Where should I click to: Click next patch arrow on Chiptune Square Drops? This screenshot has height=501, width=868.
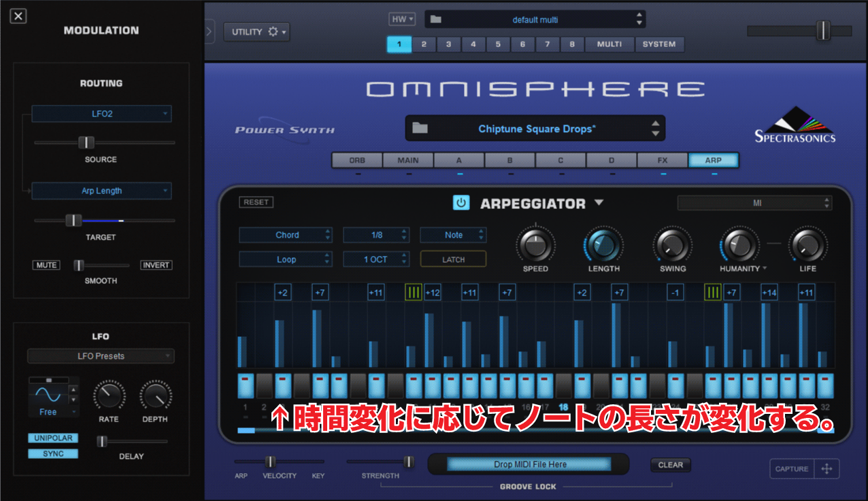(655, 133)
